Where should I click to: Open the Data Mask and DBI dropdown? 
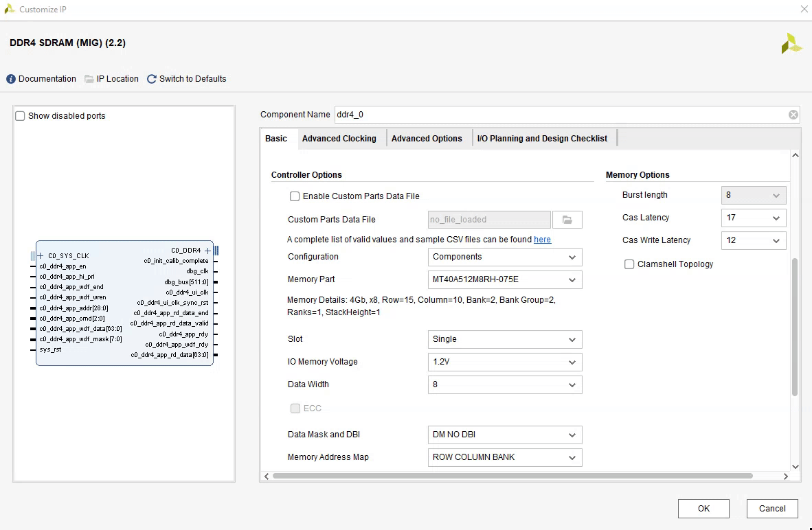505,435
